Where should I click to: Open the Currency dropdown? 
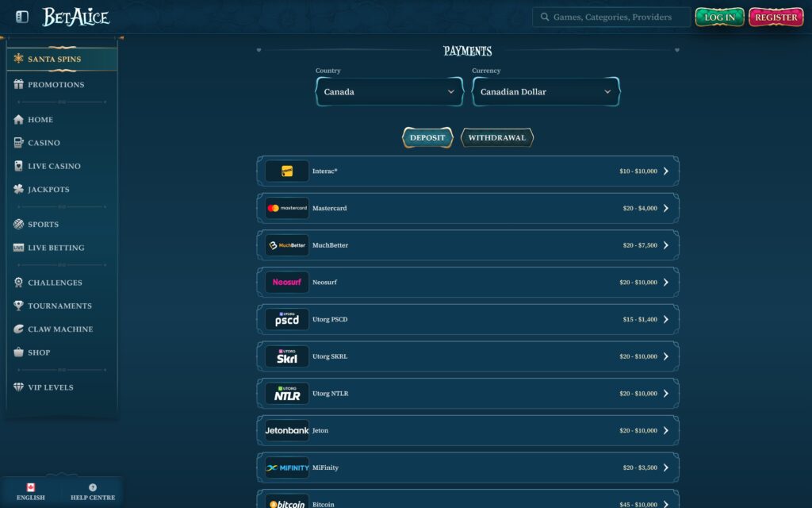[x=546, y=91]
